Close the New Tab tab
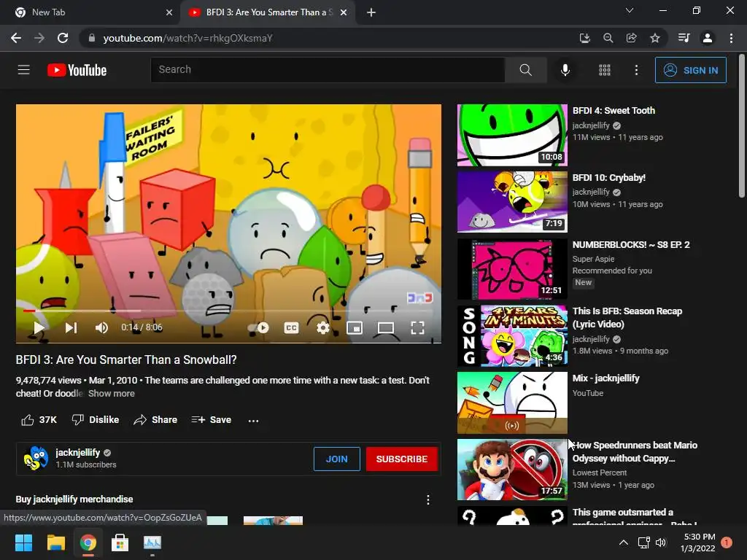This screenshot has height=560, width=747. click(169, 12)
